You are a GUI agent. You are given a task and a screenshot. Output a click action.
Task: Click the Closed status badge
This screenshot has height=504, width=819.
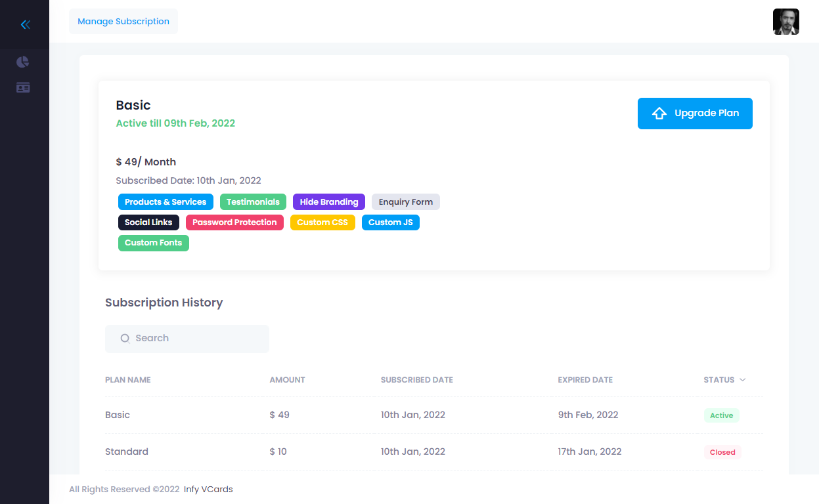(722, 452)
